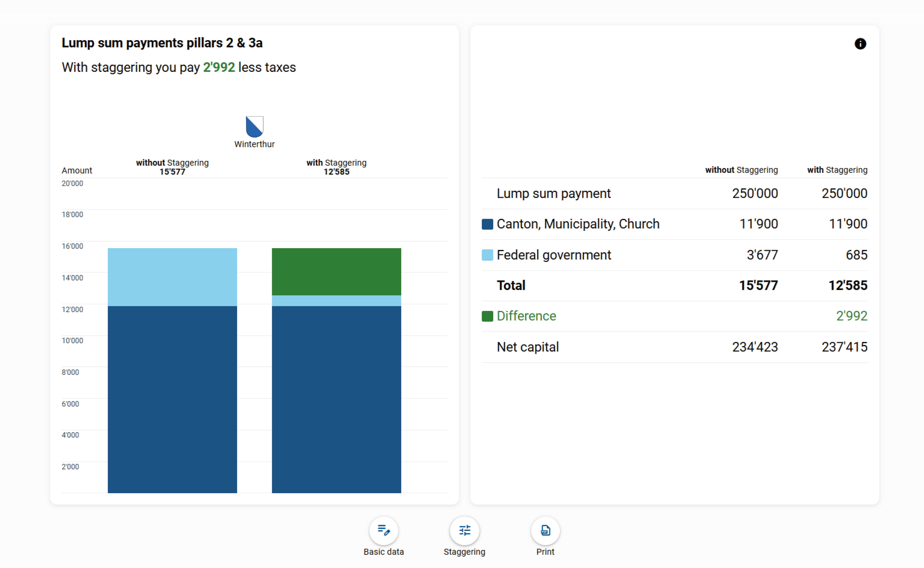
Task: Click the Basic data label
Action: 383,552
